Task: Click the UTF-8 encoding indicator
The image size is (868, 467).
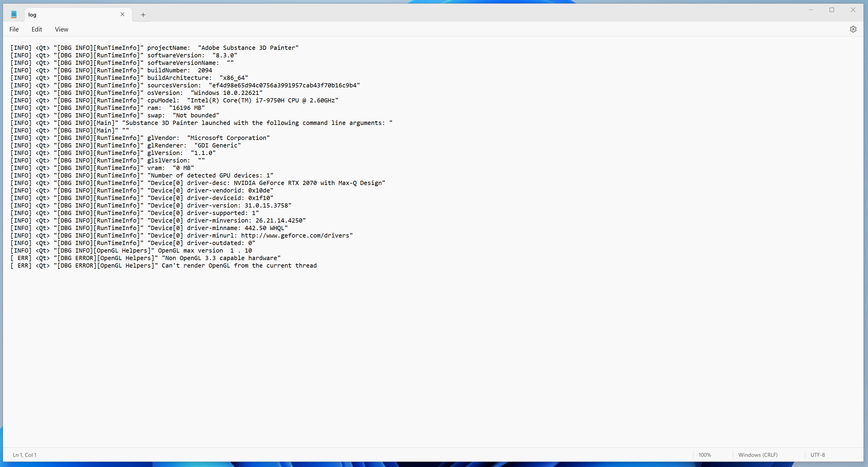Action: 817,455
